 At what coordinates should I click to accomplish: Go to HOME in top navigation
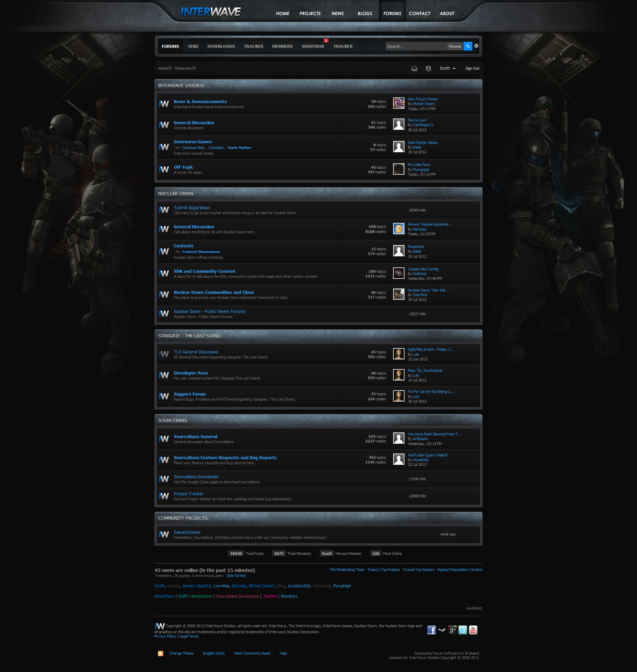click(x=282, y=14)
